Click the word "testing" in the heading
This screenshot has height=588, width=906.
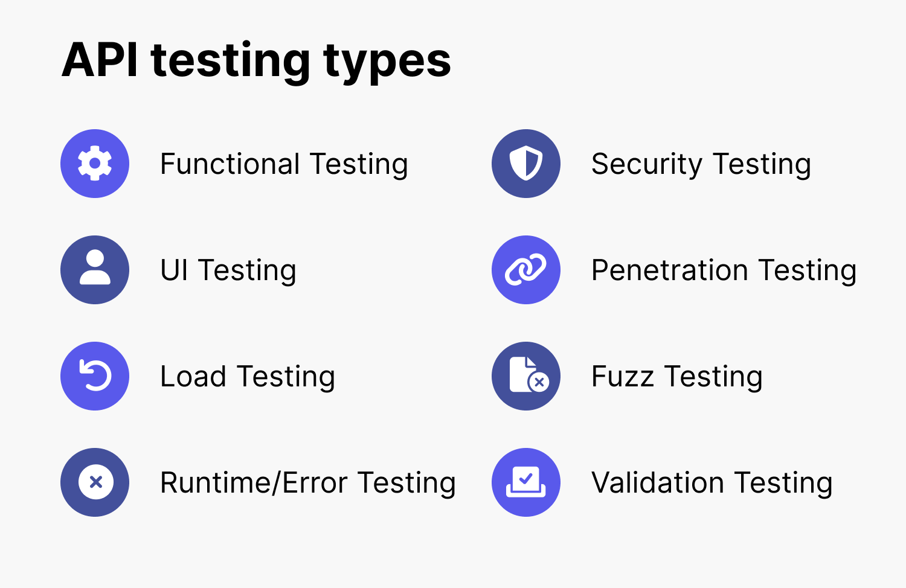[231, 62]
